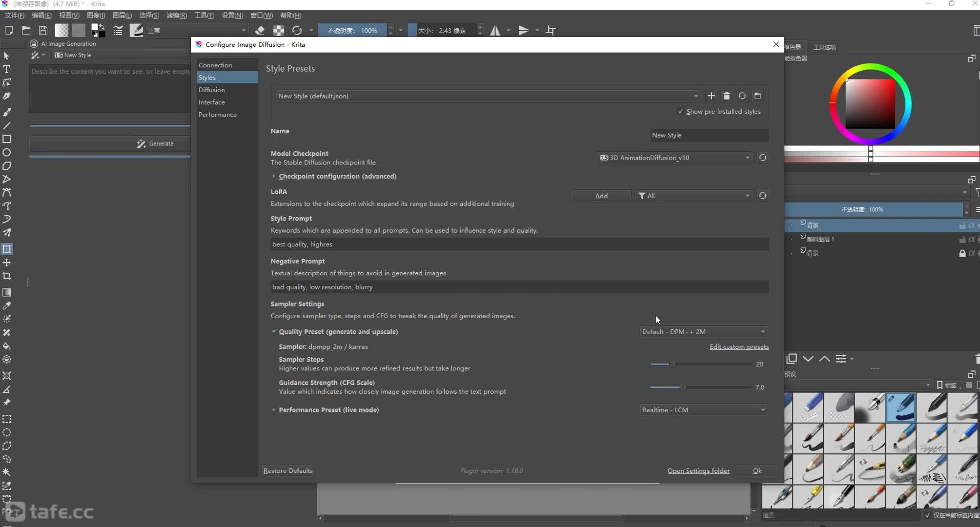Screen dimensions: 980x527
Task: Select the Text tool in toolbox
Action: [7, 69]
